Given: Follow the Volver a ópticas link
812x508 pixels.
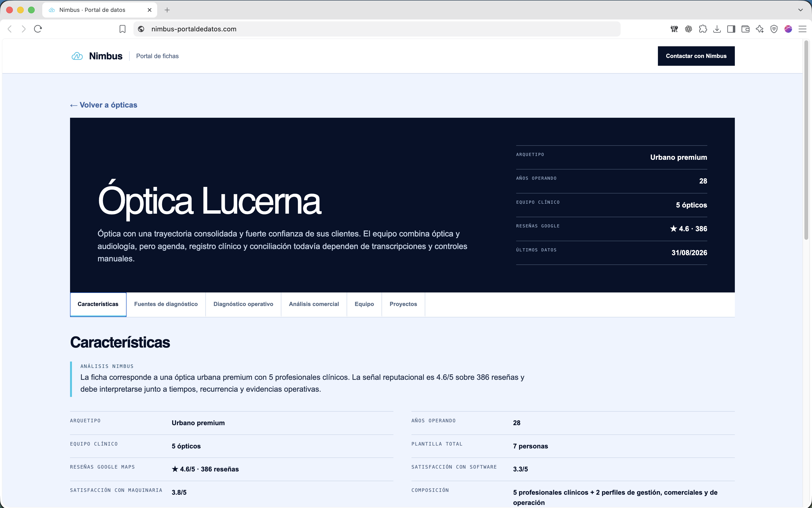Looking at the screenshot, I should click(x=104, y=105).
